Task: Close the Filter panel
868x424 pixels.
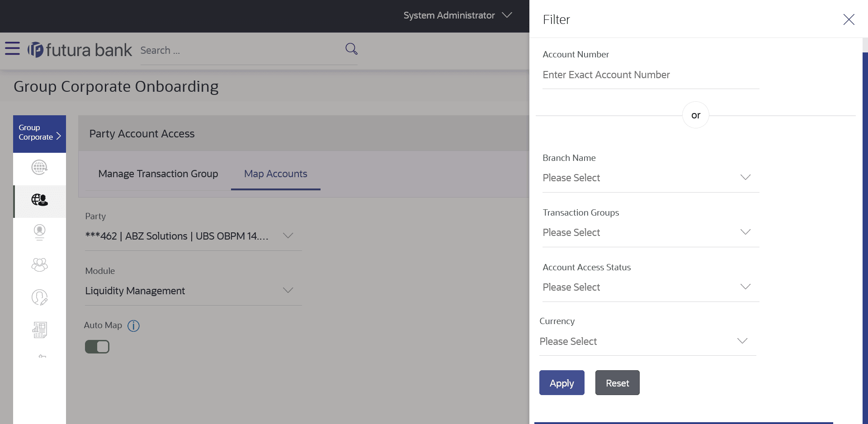Action: click(849, 19)
